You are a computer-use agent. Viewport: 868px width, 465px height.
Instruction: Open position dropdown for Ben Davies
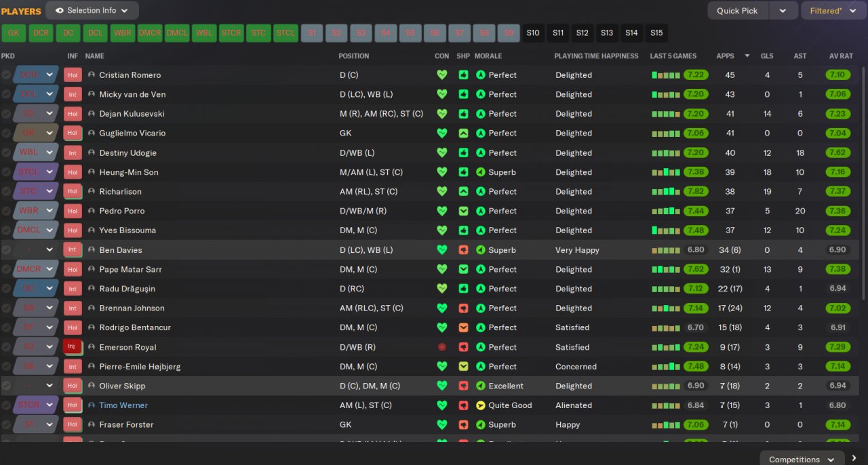tap(50, 250)
